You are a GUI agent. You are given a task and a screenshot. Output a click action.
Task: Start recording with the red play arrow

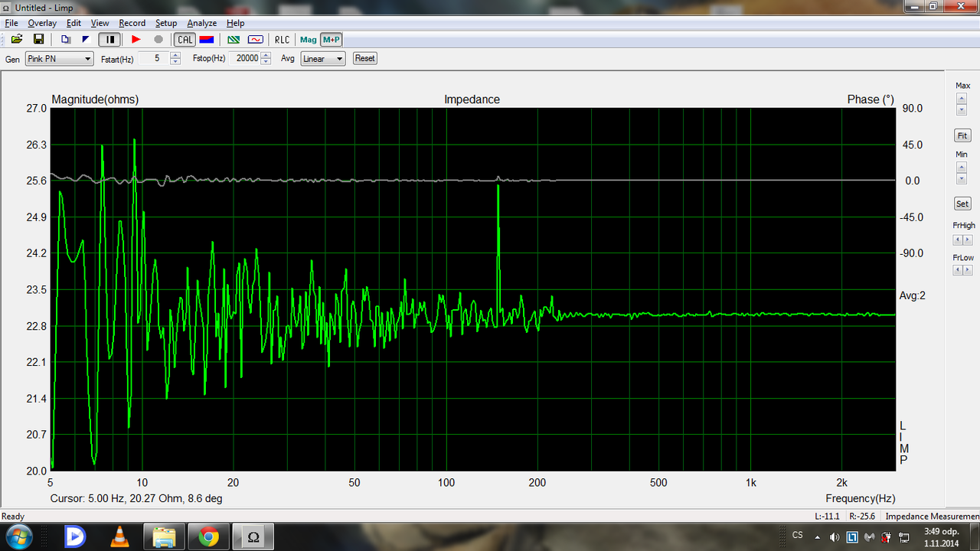[x=136, y=39]
